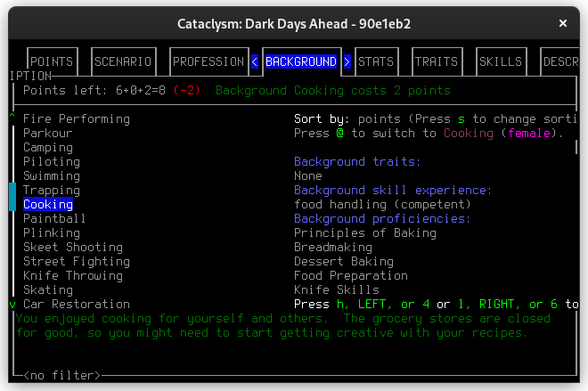The image size is (588, 391).
Task: Click the green 'RIGHT' key hint
Action: (x=497, y=305)
